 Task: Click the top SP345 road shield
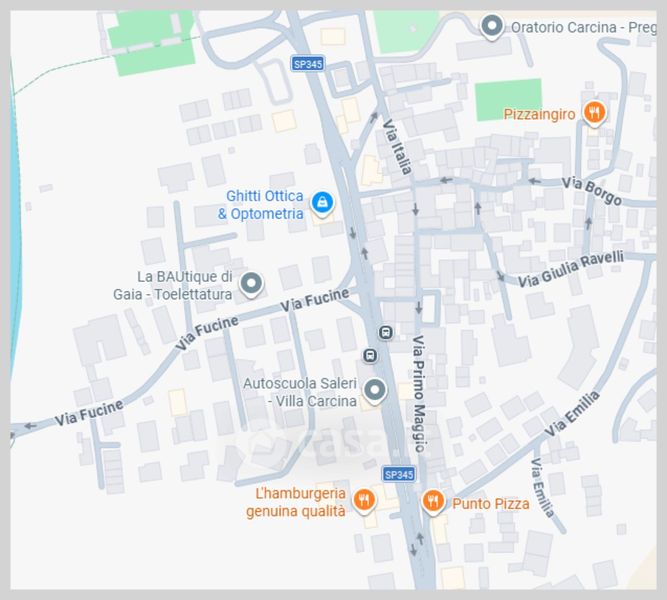(308, 64)
